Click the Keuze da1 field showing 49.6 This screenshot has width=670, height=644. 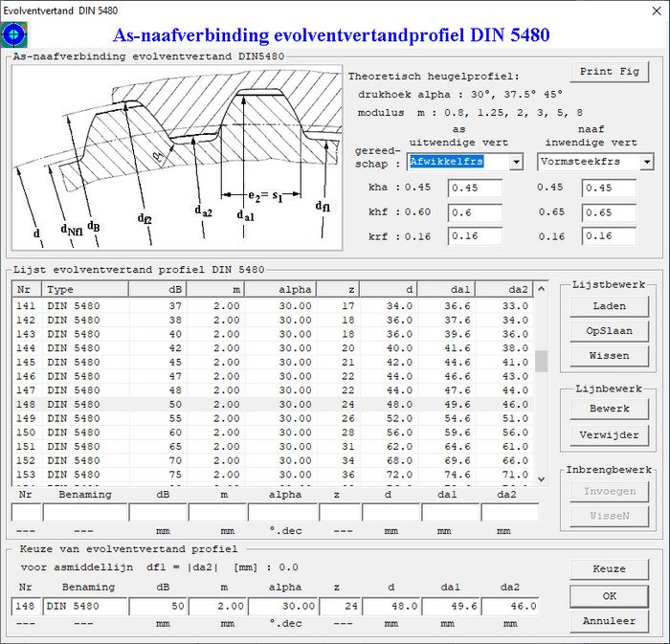pos(451,607)
